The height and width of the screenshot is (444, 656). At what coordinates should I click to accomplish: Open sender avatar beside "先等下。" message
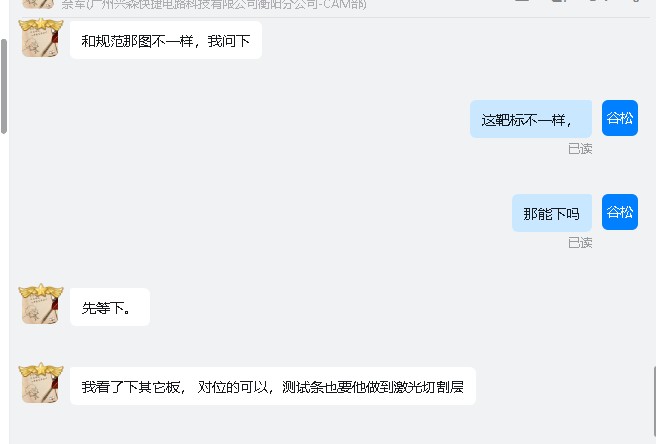pyautogui.click(x=41, y=304)
